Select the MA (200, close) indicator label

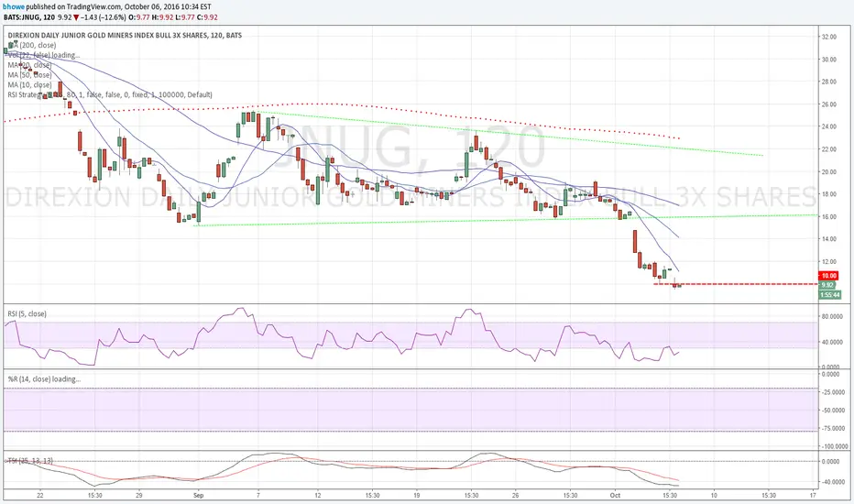31,45
